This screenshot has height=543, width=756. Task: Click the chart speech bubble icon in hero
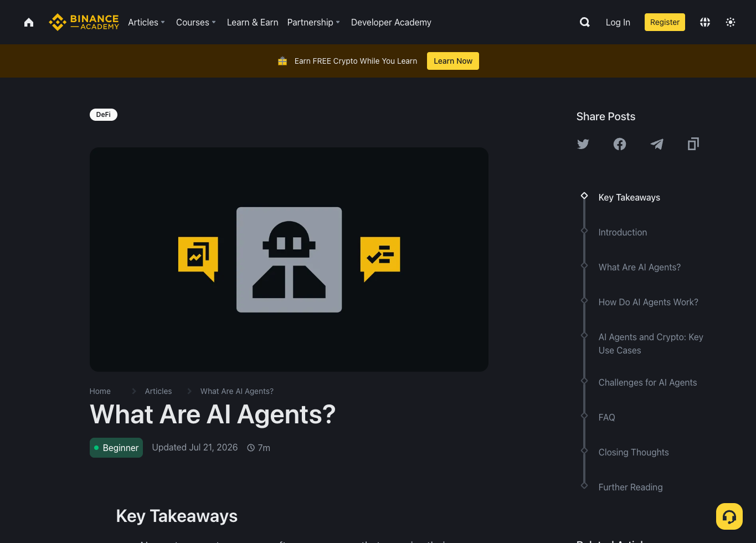click(198, 259)
